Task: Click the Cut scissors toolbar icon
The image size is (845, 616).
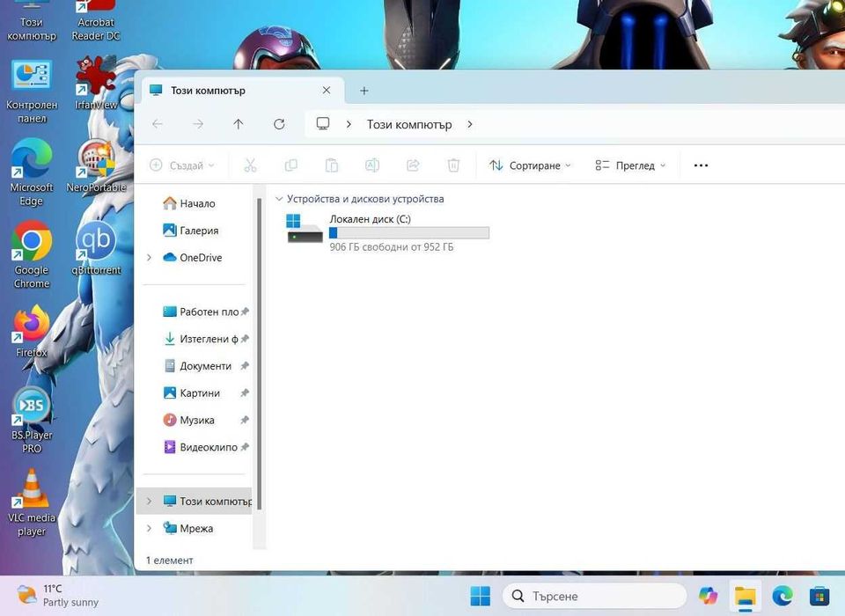Action: pyautogui.click(x=250, y=165)
